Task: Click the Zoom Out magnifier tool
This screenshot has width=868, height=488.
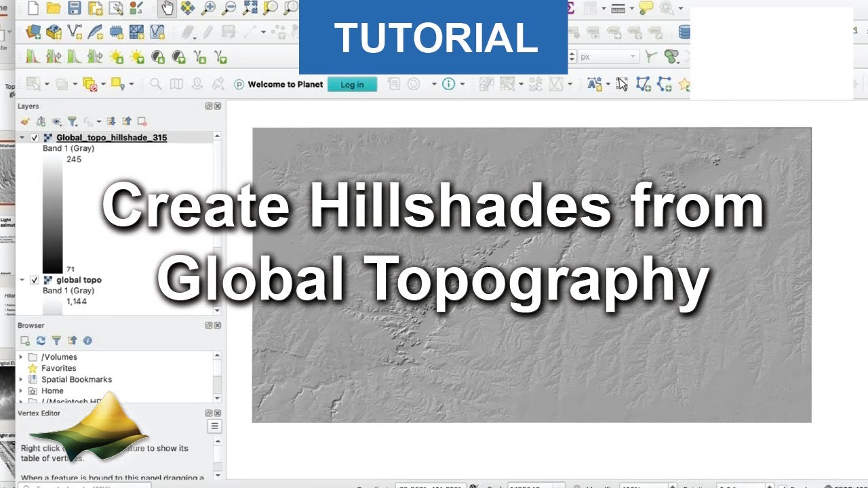Action: click(229, 8)
